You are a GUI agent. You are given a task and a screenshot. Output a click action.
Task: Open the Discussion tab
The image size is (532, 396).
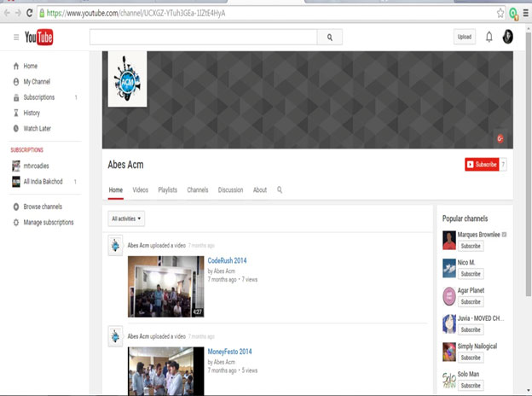(230, 189)
